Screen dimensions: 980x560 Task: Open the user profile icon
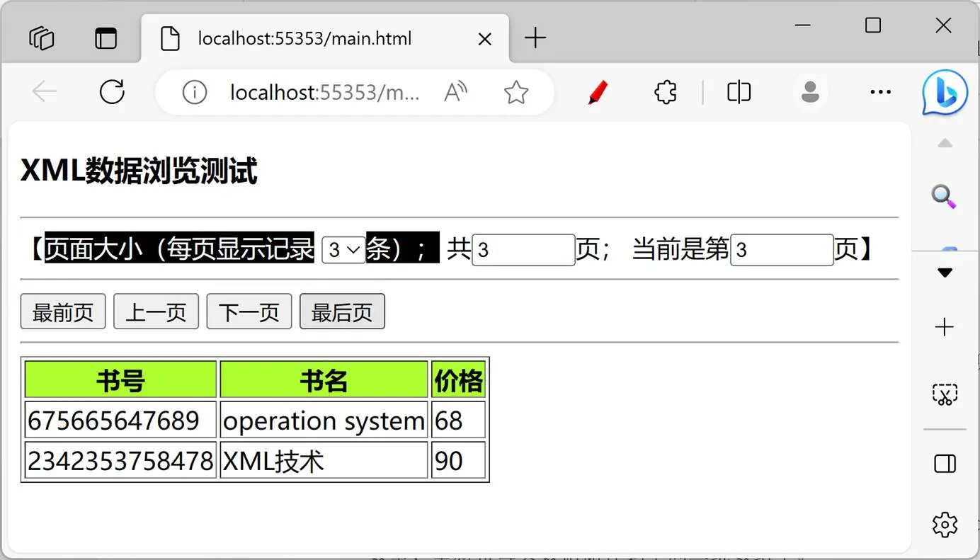[x=810, y=92]
